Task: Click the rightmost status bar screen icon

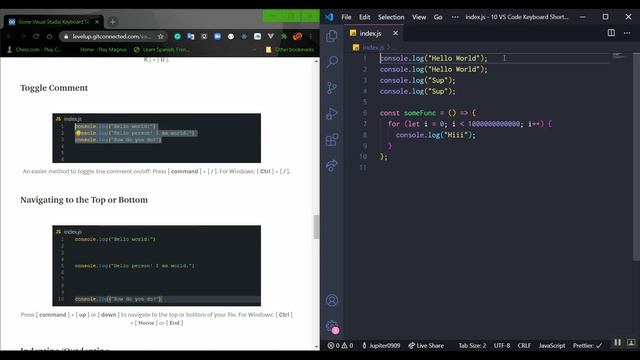Action: (x=631, y=342)
